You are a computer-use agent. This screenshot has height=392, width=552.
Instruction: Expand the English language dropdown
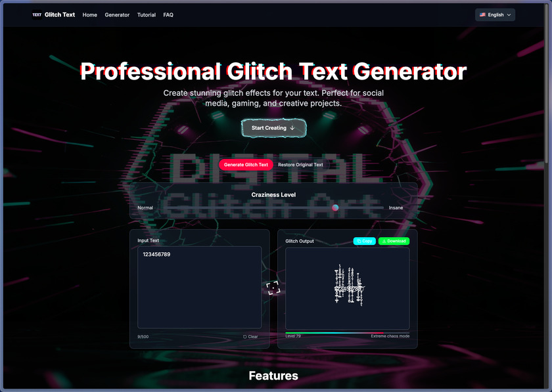495,15
